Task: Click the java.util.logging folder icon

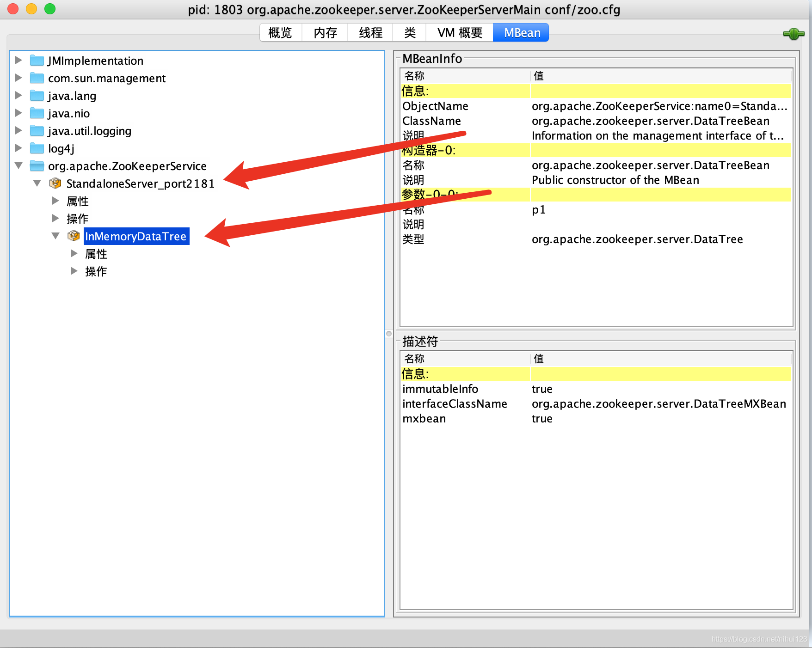Action: (37, 131)
